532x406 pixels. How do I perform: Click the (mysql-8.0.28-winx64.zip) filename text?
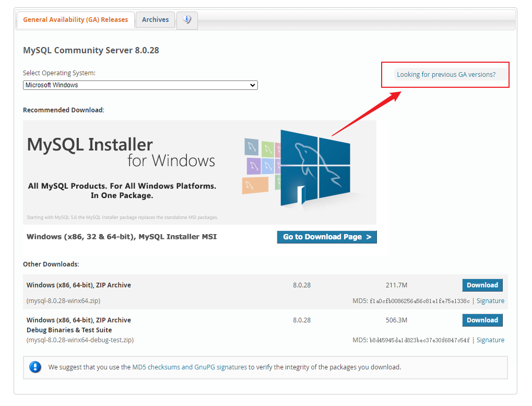click(x=64, y=301)
